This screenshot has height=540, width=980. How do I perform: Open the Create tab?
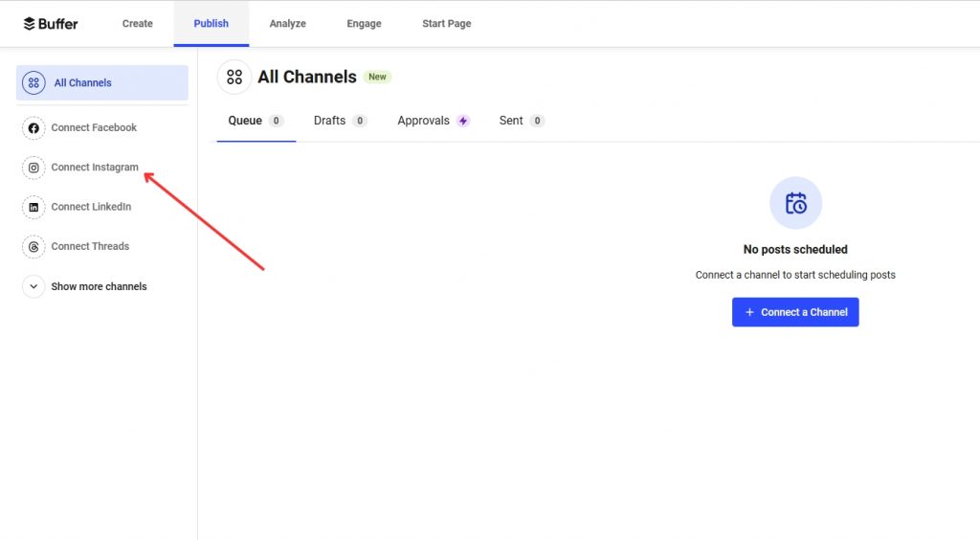point(138,24)
